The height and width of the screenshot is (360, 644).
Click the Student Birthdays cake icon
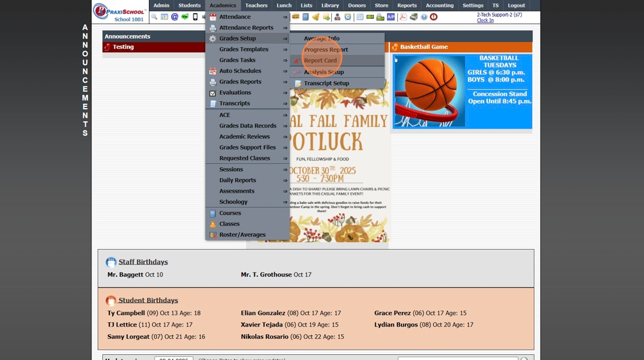[x=111, y=300]
